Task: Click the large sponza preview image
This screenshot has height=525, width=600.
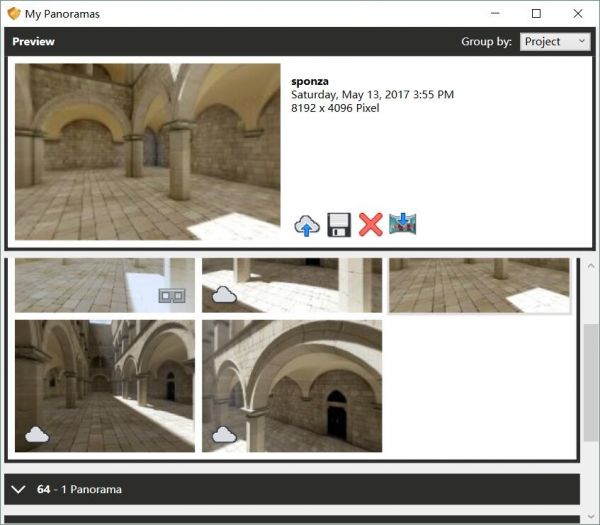Action: (x=148, y=152)
